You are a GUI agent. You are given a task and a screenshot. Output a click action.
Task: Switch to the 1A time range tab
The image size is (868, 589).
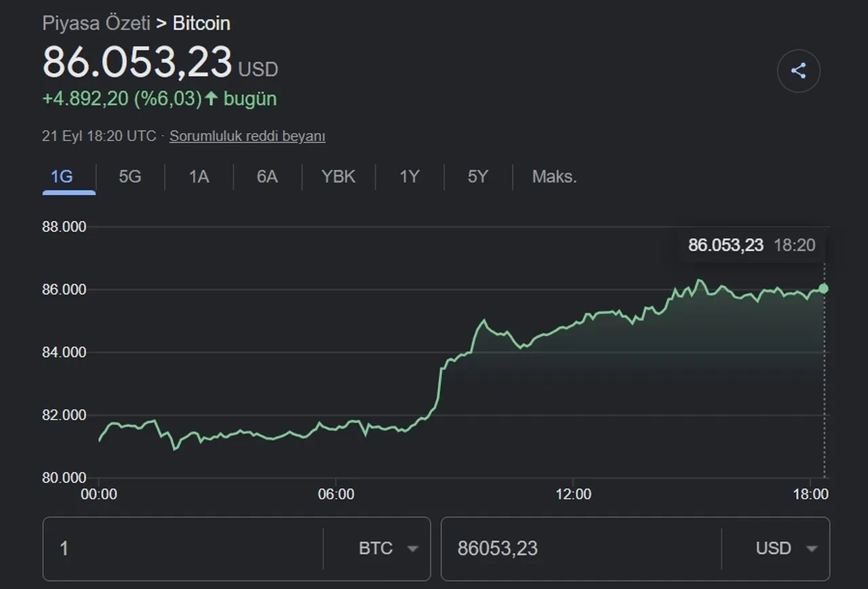[x=199, y=177]
